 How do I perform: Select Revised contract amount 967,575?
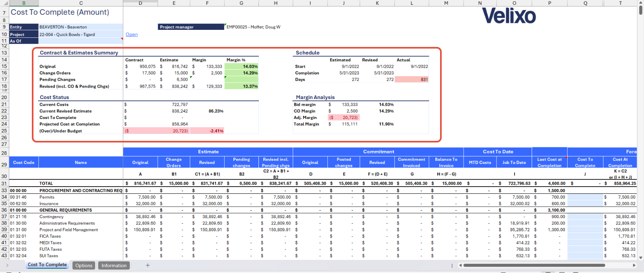tap(140, 86)
